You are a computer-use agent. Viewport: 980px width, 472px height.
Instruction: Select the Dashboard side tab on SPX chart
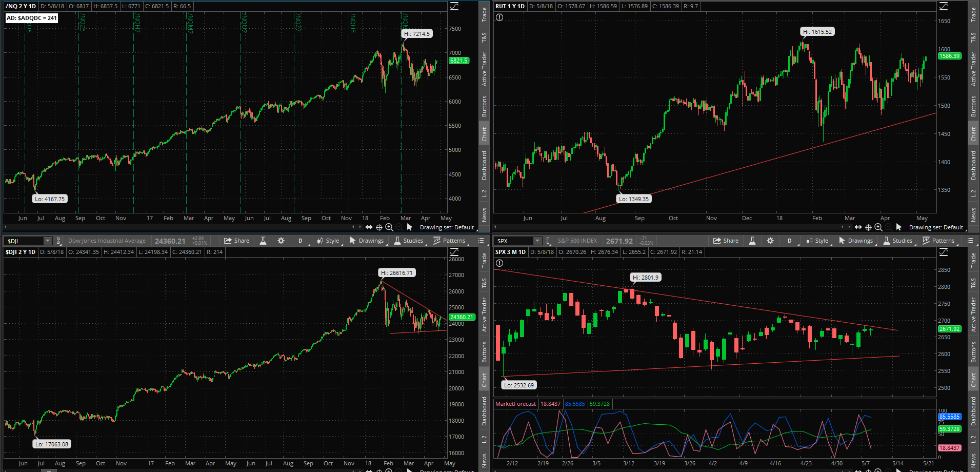pos(973,411)
